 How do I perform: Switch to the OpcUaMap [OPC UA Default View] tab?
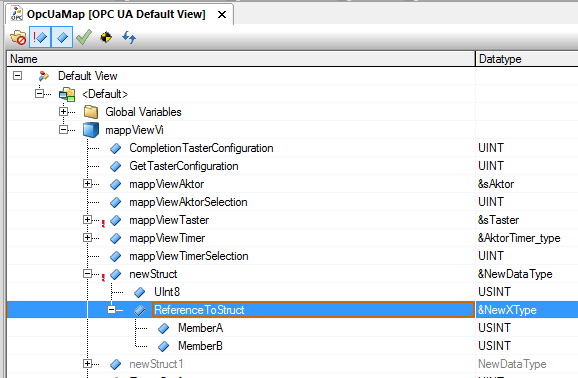tap(116, 14)
